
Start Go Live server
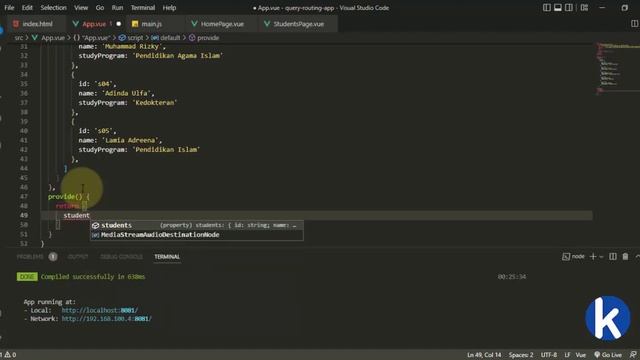(608, 355)
